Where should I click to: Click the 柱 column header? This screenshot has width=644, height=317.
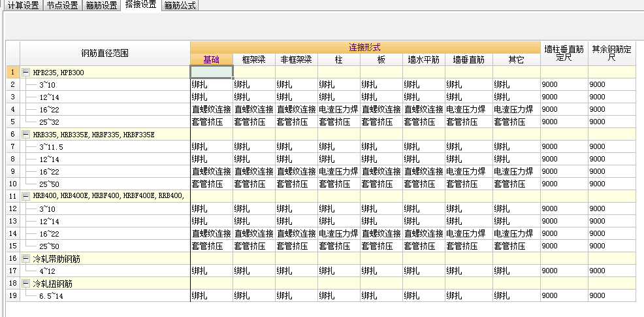[x=339, y=59]
